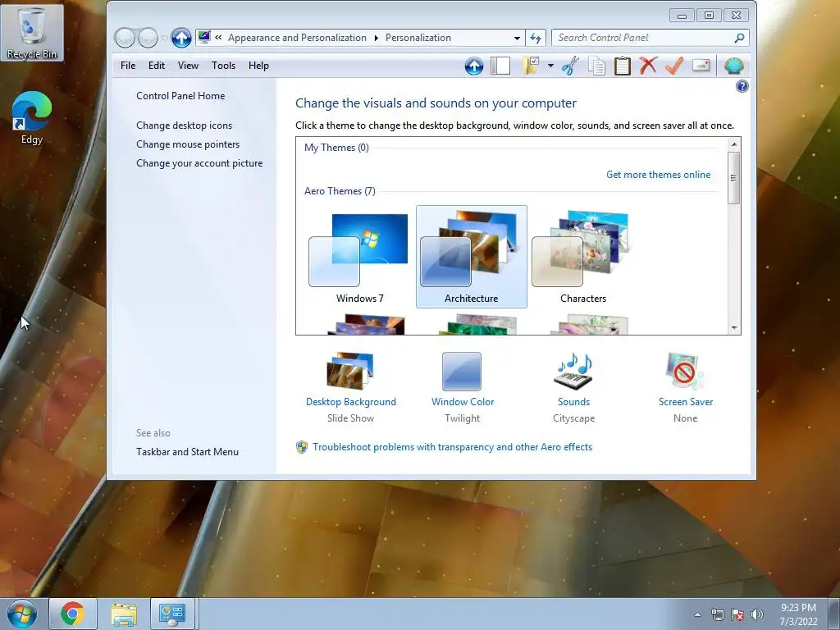Open Chrome from the taskbar
The width and height of the screenshot is (840, 630).
(72, 614)
